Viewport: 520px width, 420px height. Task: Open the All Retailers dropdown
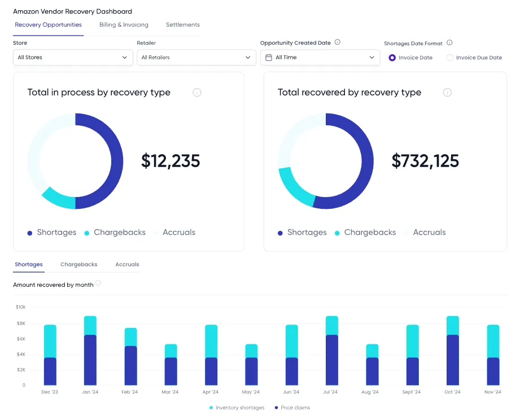pos(196,58)
